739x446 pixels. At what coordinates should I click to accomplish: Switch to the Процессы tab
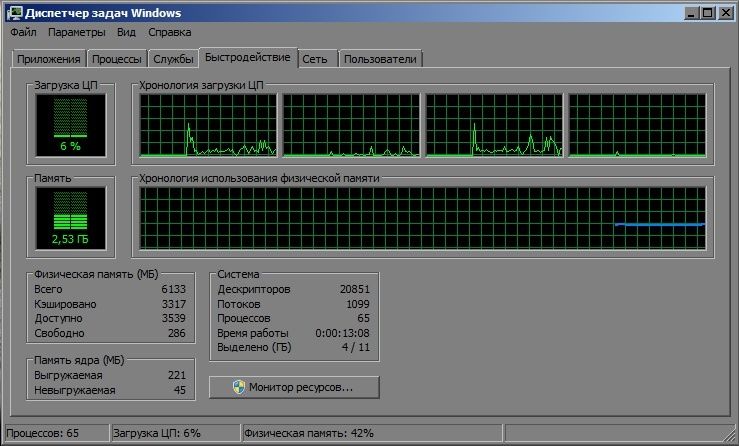tap(116, 59)
